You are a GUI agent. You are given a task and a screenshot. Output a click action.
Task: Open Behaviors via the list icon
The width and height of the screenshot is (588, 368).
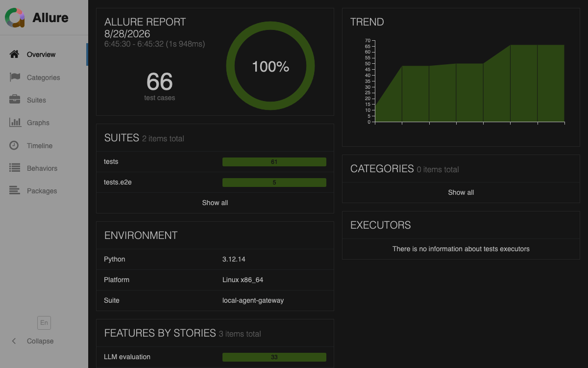[15, 168]
